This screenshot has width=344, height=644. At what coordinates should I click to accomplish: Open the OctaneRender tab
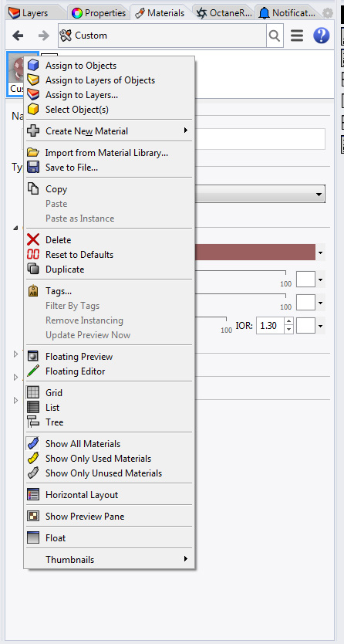click(224, 13)
